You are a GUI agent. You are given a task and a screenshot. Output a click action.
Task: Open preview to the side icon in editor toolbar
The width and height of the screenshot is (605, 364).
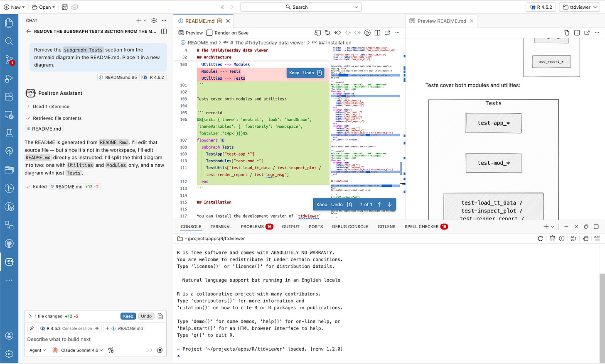coord(318,33)
